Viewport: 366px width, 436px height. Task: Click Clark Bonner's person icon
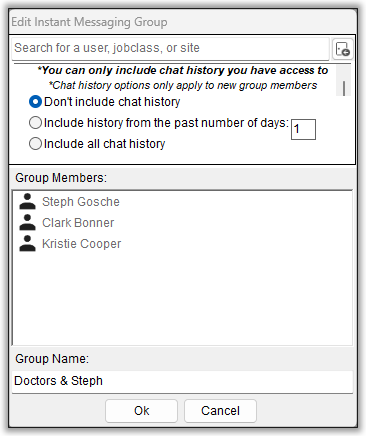[x=27, y=223]
